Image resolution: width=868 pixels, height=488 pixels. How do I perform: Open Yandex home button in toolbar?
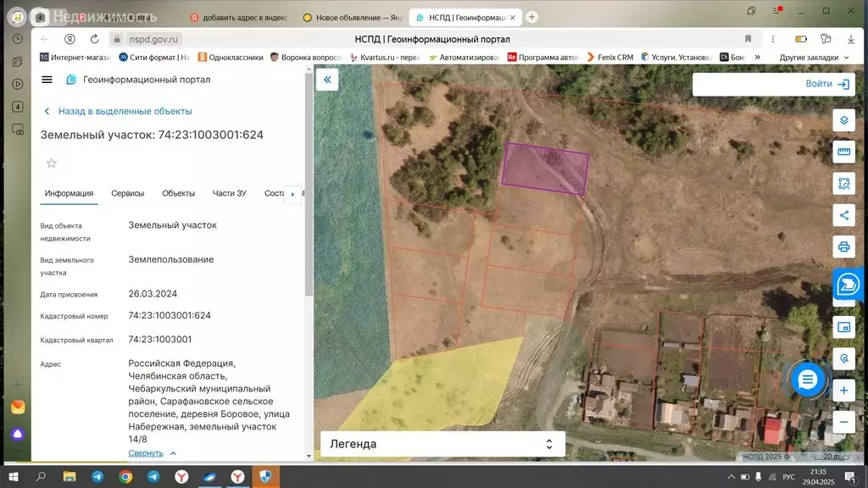click(x=70, y=39)
